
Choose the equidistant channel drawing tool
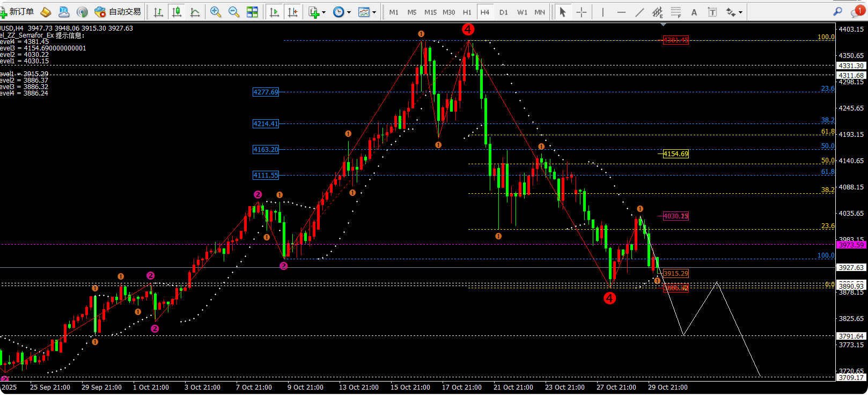[x=657, y=12]
